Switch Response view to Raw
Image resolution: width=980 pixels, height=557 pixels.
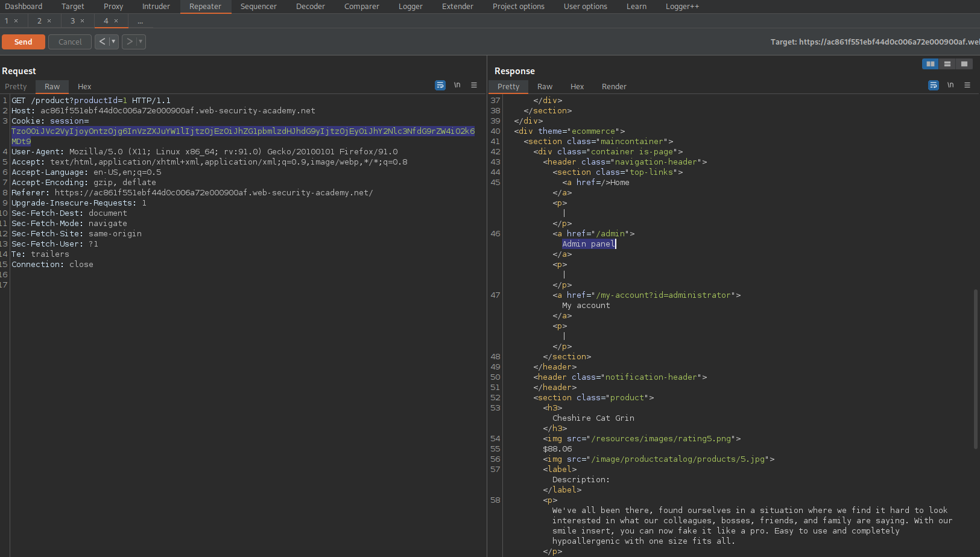click(x=545, y=87)
